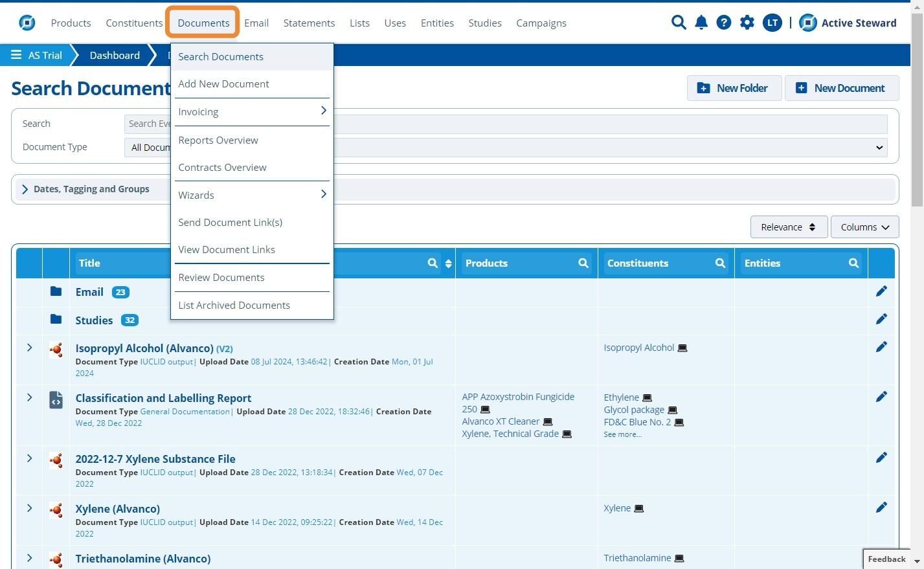Expand the Classification and Labelling Report row

point(29,397)
